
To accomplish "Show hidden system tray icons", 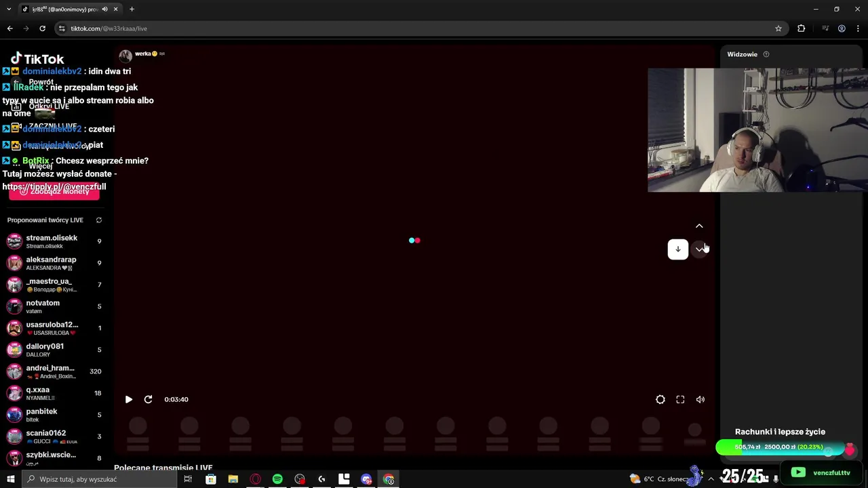I will [x=711, y=479].
